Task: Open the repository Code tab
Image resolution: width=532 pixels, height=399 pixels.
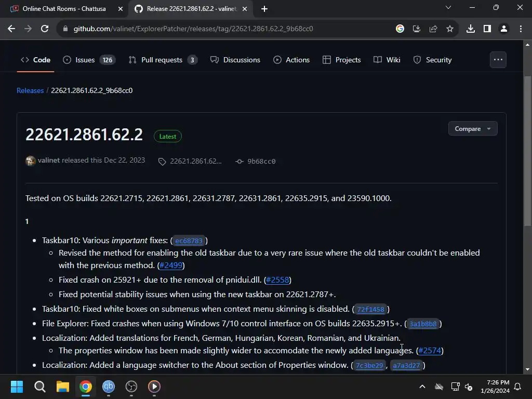Action: pyautogui.click(x=36, y=60)
